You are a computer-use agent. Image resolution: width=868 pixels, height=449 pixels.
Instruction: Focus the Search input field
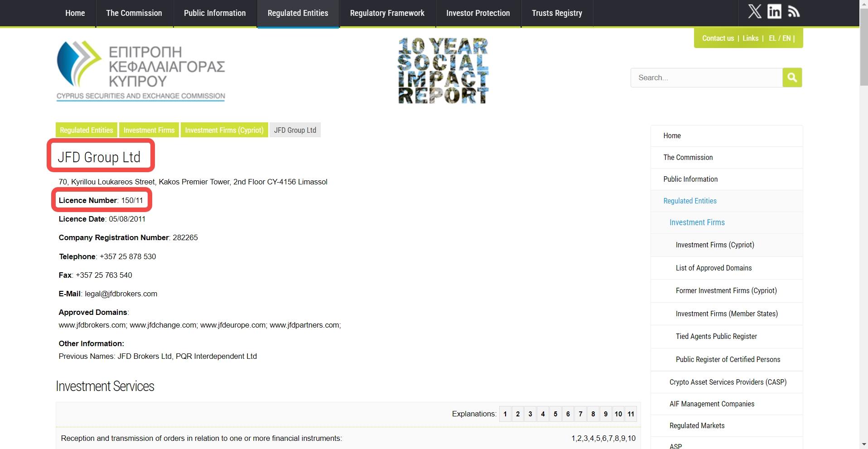[706, 77]
